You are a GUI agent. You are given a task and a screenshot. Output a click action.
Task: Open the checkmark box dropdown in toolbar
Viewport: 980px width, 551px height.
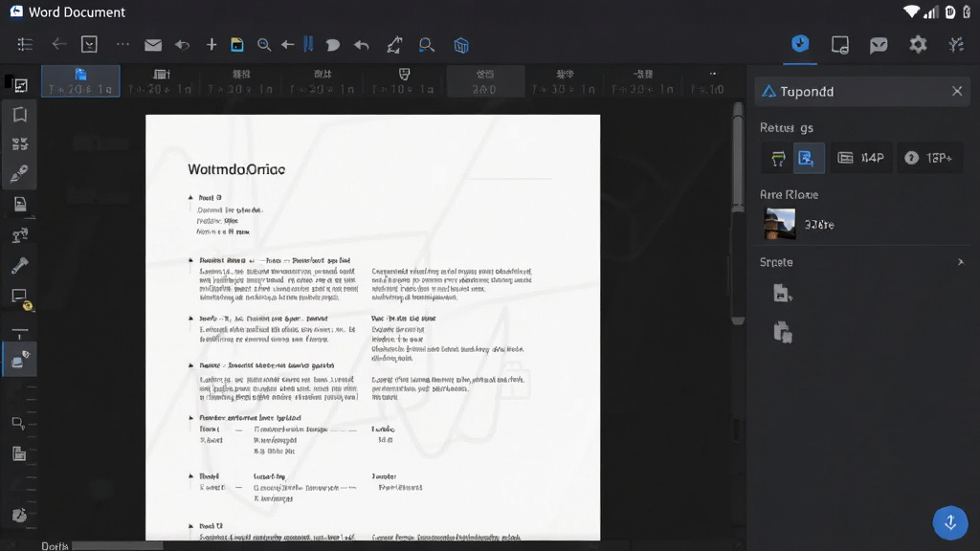coord(89,44)
